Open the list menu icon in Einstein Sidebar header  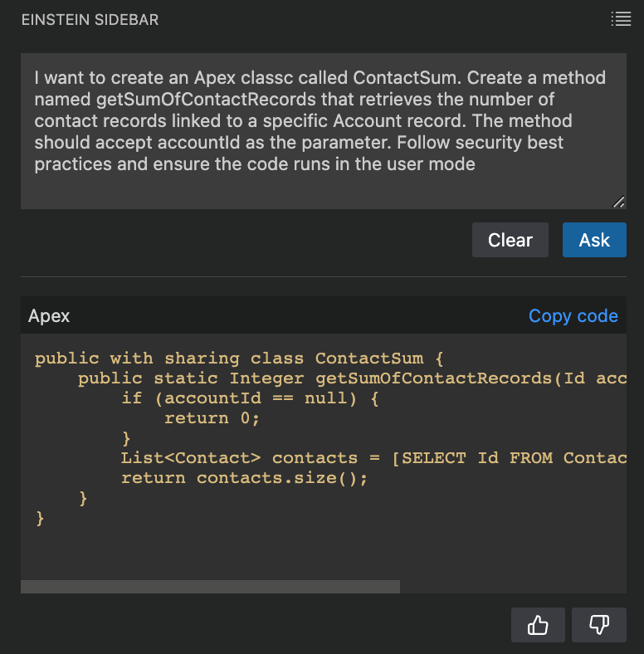[x=621, y=19]
